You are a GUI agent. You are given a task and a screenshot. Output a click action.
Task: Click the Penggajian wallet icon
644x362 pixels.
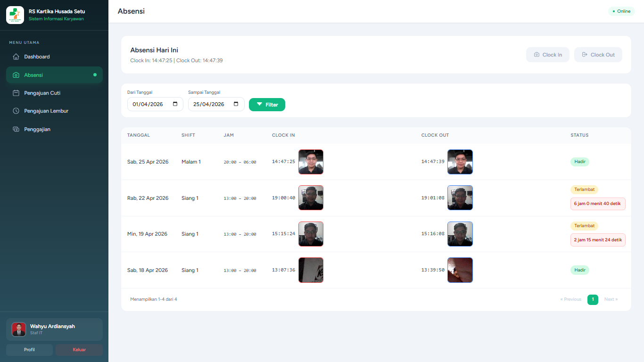(16, 129)
